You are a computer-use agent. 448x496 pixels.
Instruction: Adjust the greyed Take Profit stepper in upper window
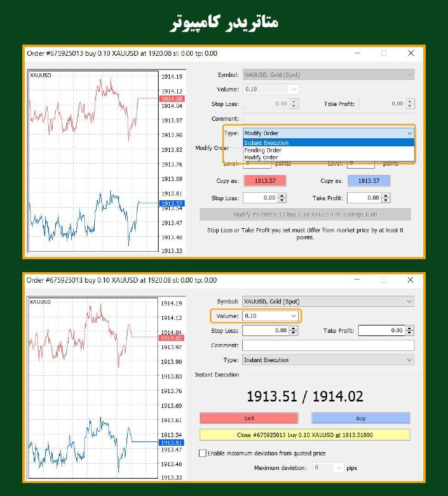point(410,104)
